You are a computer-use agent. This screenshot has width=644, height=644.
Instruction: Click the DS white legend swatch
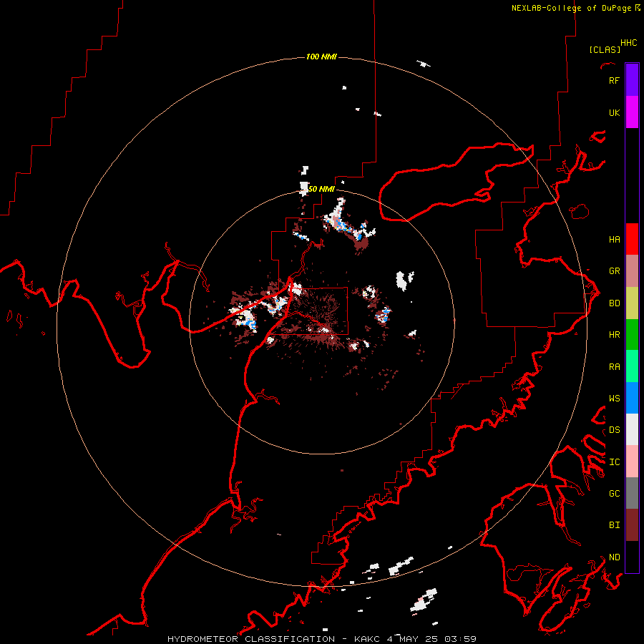tap(632, 429)
